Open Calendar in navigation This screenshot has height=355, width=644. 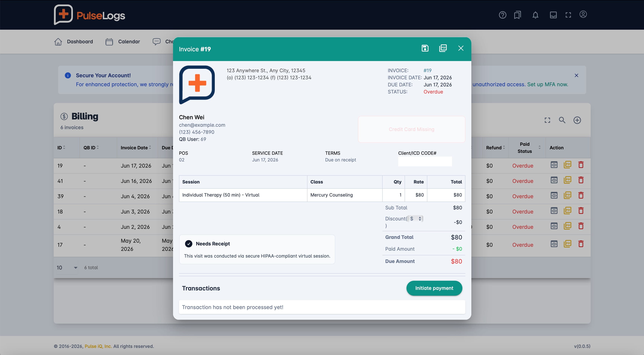click(122, 42)
